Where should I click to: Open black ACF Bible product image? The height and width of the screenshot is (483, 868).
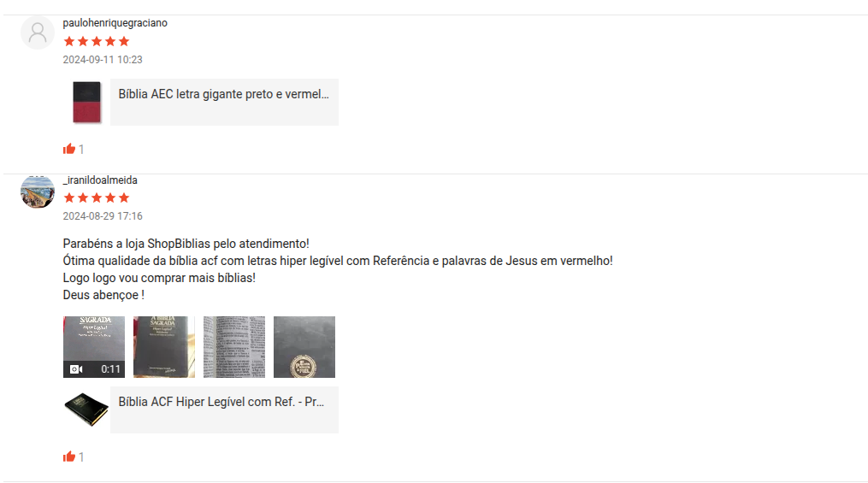86,409
